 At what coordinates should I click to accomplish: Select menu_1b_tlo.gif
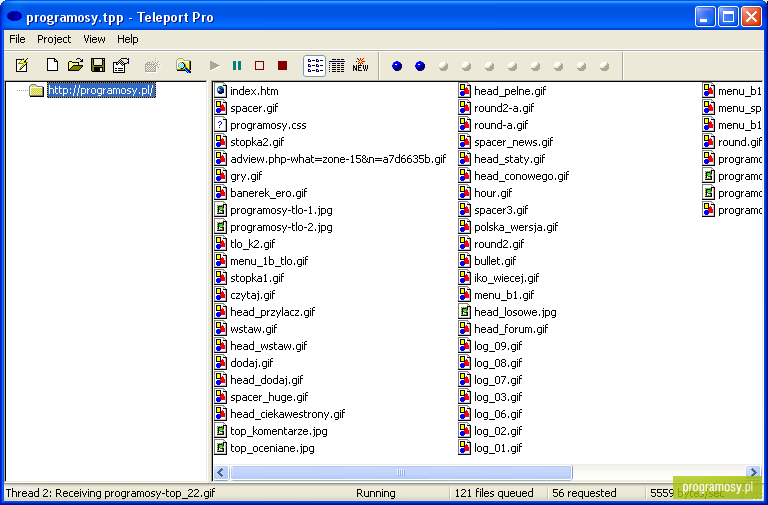click(x=269, y=261)
